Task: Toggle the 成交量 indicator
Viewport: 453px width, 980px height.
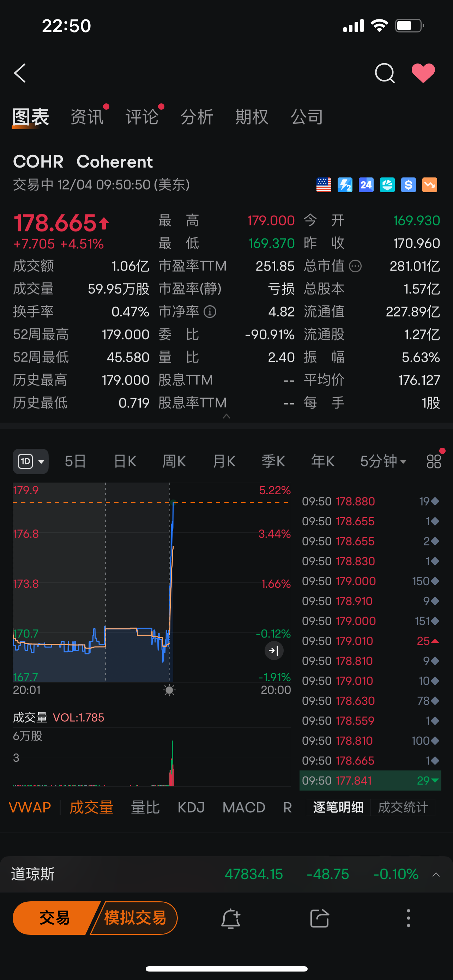Action: pyautogui.click(x=92, y=807)
